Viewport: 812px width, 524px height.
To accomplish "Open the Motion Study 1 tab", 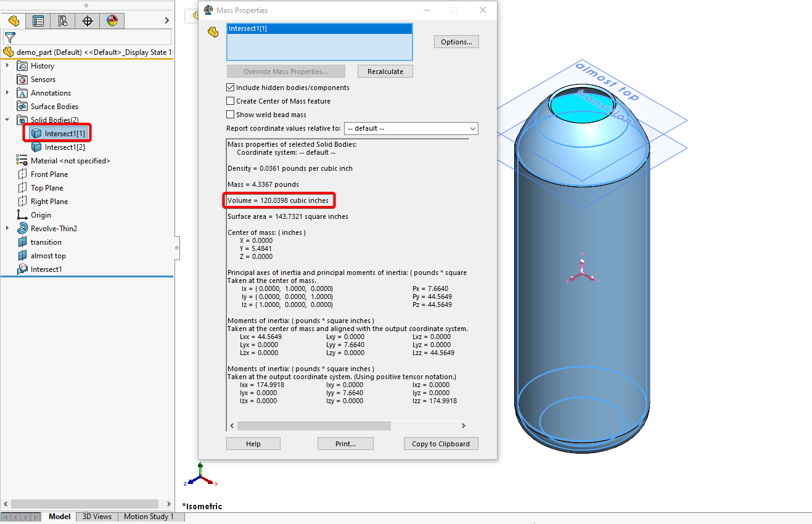I will 149,517.
